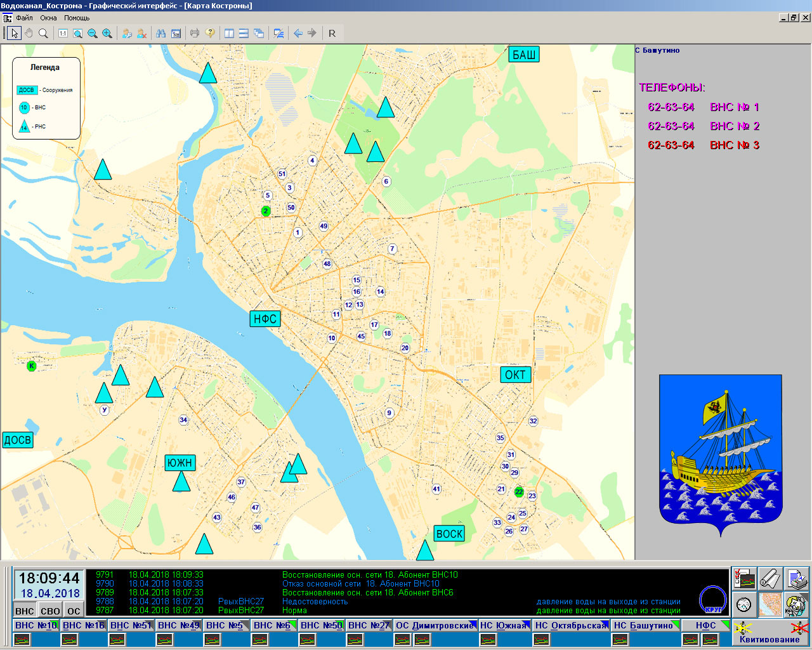Click the ЮЖН facility label on map
This screenshot has height=650, width=812.
tap(180, 463)
